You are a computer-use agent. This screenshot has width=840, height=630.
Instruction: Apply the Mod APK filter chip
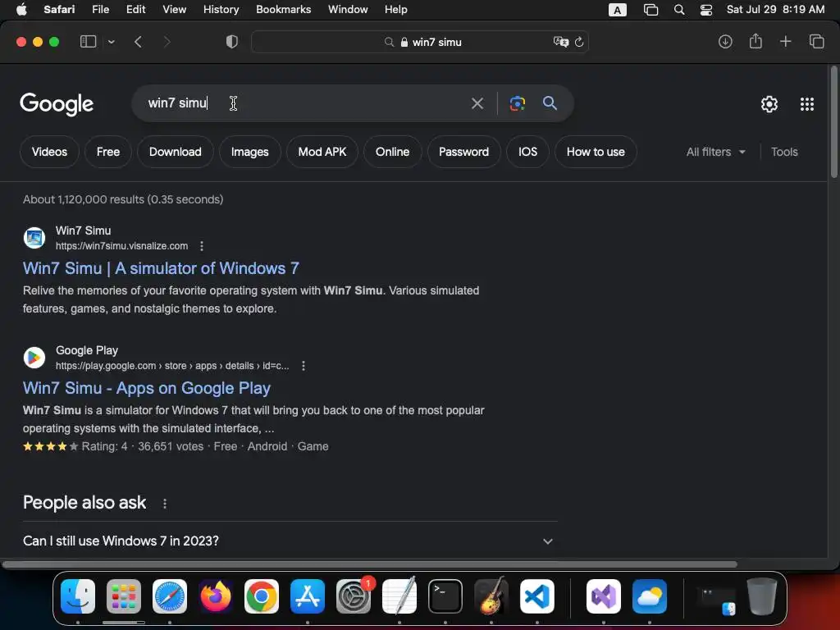(x=322, y=152)
